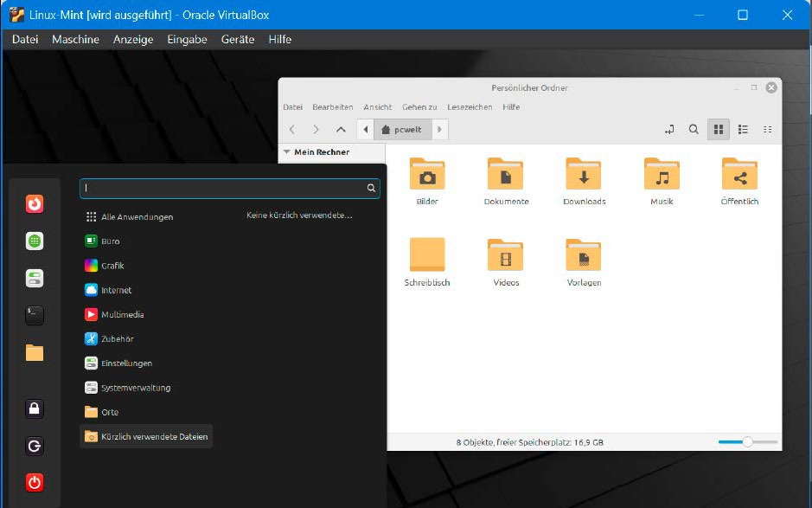The image size is (812, 508).
Task: Open the breadcrumb arrow next to pcwelt
Action: click(439, 129)
